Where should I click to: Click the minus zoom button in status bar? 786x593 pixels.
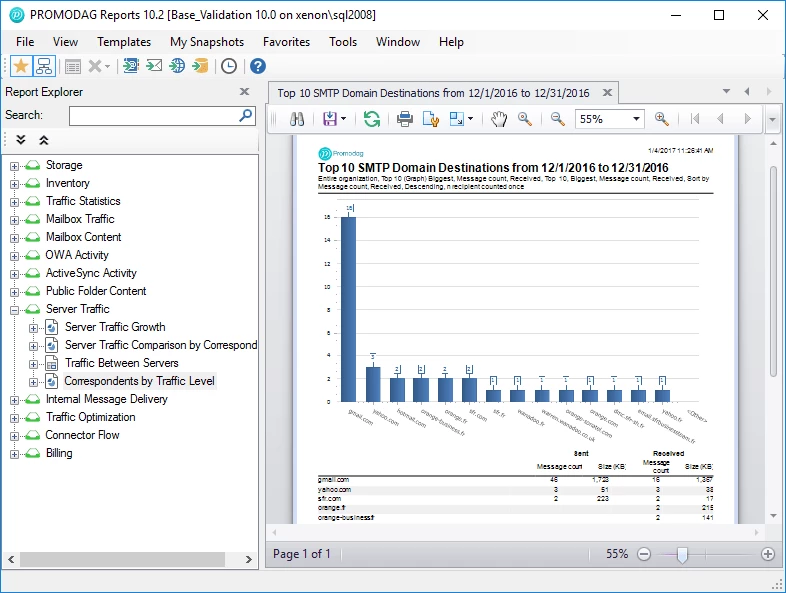pos(644,554)
